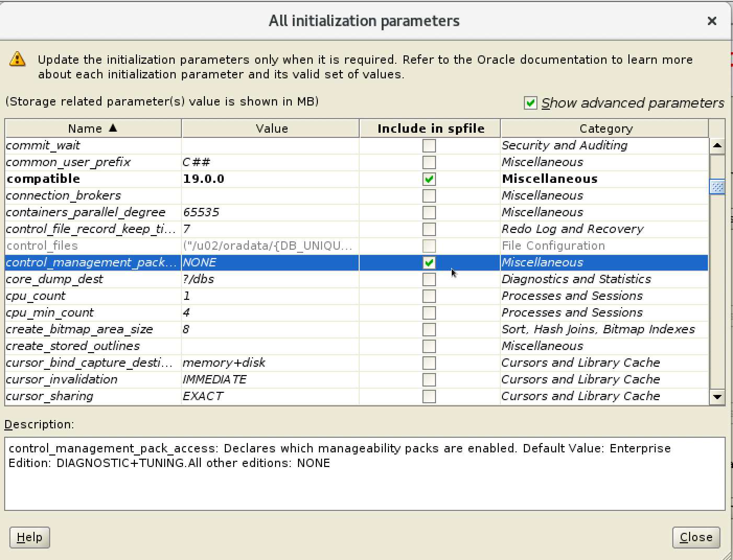
Task: Edit the ?/dbs value
Action: 270,279
